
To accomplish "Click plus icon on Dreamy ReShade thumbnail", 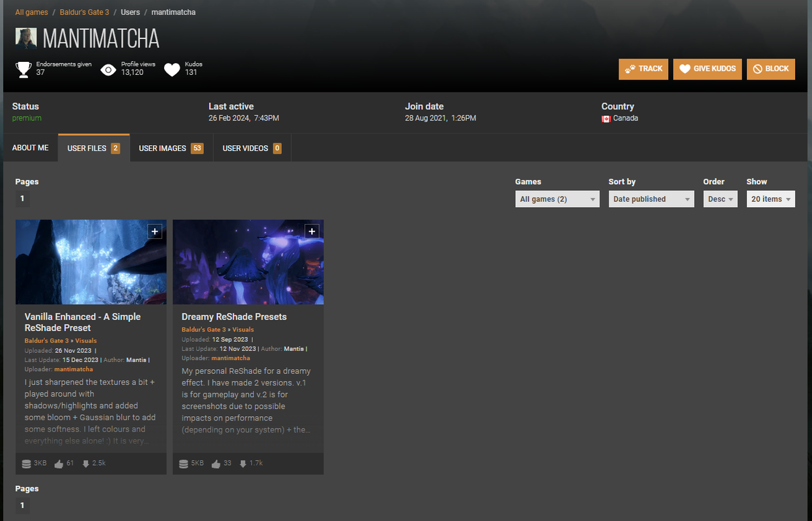I will [x=312, y=231].
